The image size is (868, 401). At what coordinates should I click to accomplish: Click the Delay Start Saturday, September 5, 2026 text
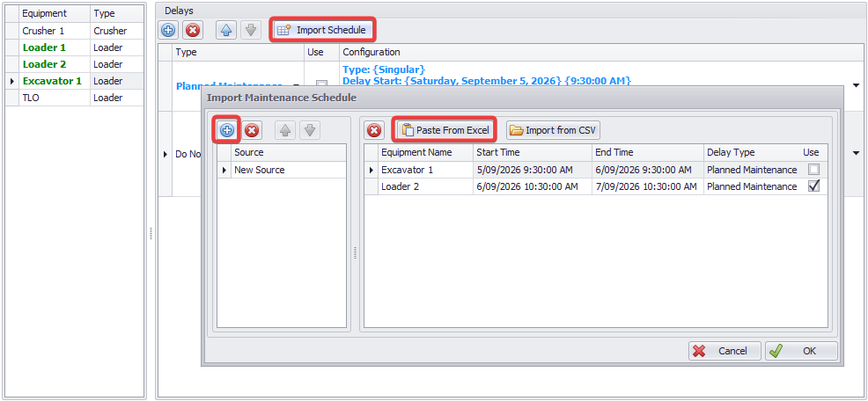pos(487,81)
